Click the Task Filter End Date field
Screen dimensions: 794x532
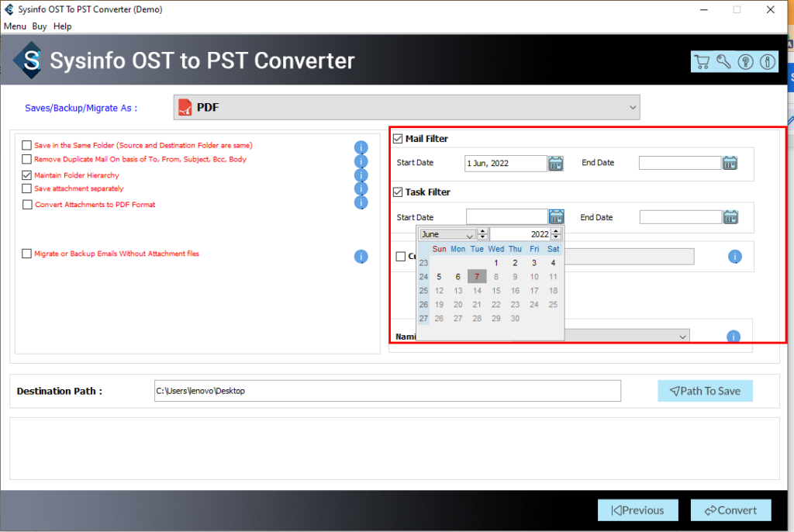(x=680, y=217)
